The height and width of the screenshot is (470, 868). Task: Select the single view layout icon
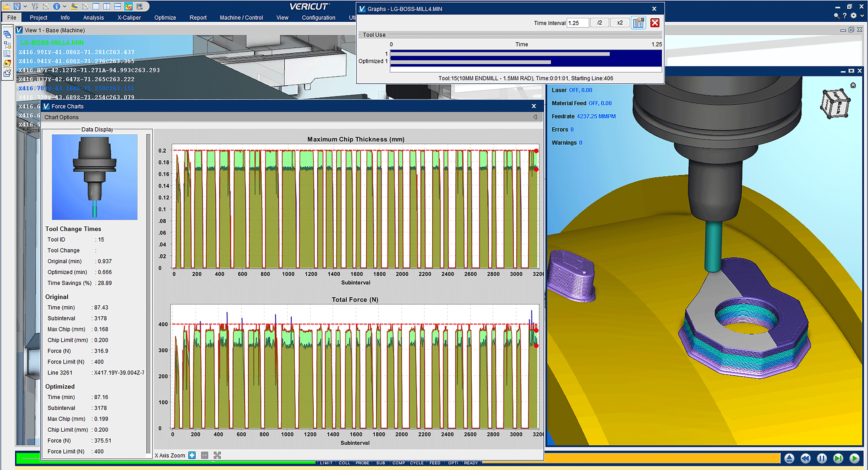pos(96,6)
